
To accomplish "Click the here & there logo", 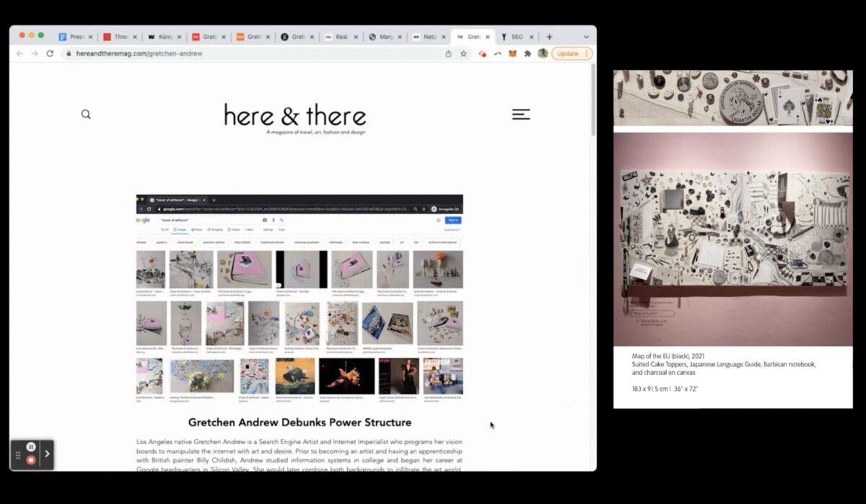I will 294,115.
